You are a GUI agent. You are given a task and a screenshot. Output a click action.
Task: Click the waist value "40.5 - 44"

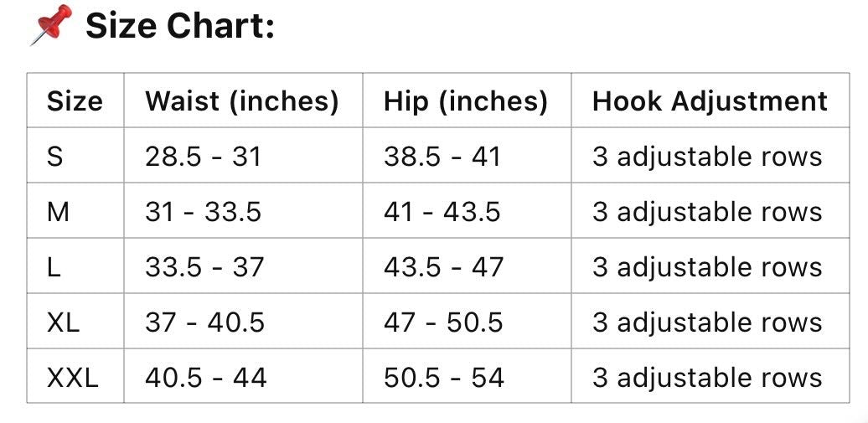coord(206,378)
